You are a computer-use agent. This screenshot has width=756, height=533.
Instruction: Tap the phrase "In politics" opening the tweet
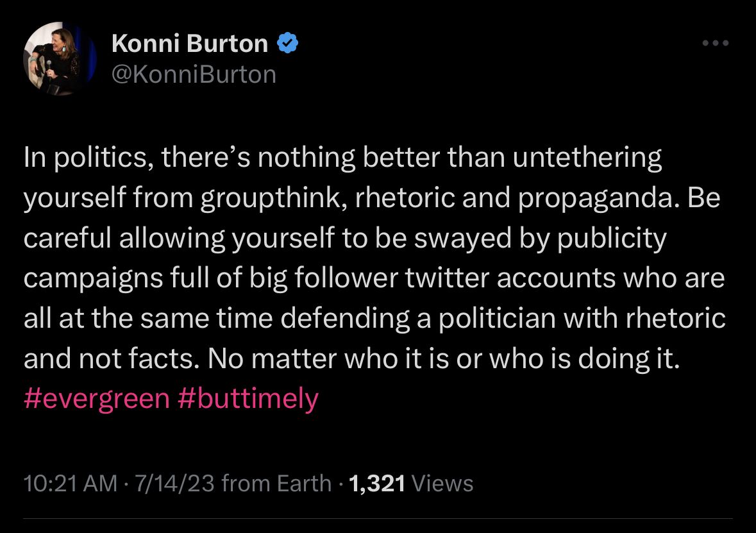click(x=86, y=158)
